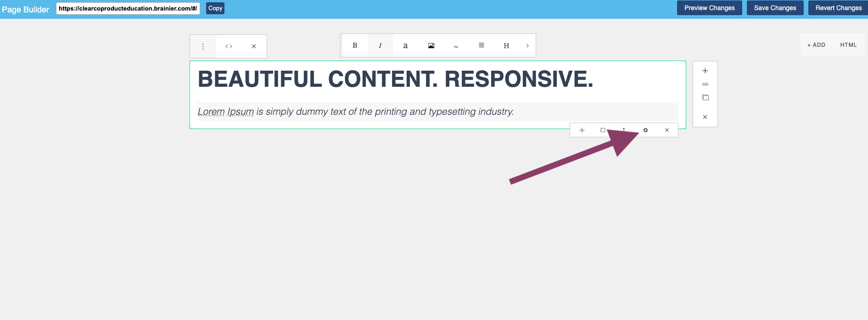Screen dimensions: 868x320
Task: Click the Lorem Ipsum paragraph text
Action: tap(356, 112)
